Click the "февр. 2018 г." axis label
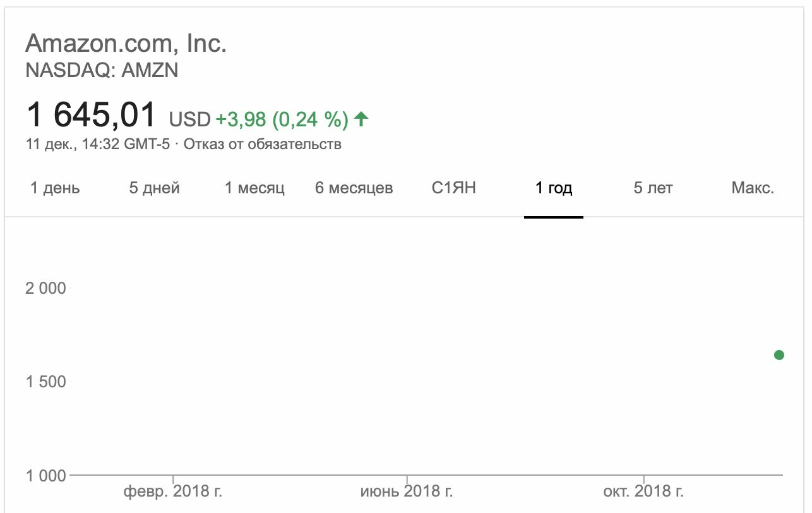The width and height of the screenshot is (812, 513). [x=173, y=491]
